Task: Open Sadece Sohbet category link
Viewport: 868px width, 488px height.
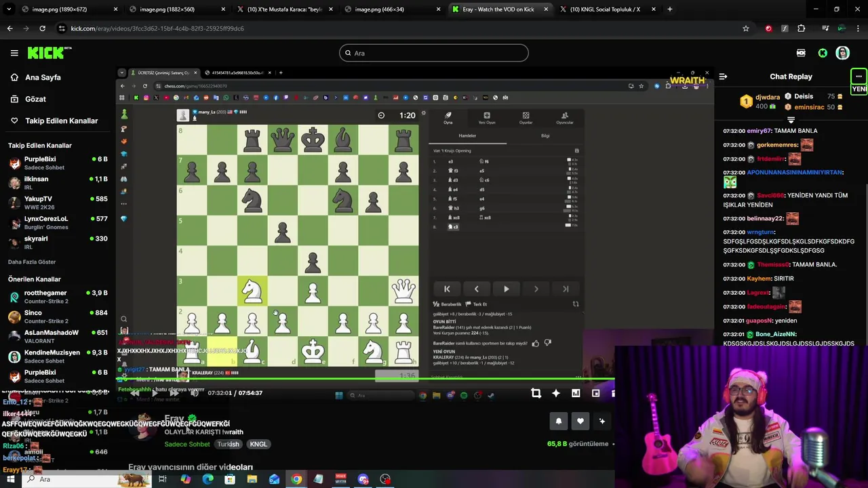Action: point(187,444)
